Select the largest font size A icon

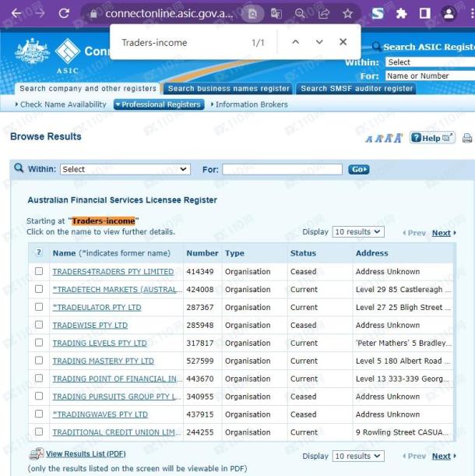click(x=399, y=138)
